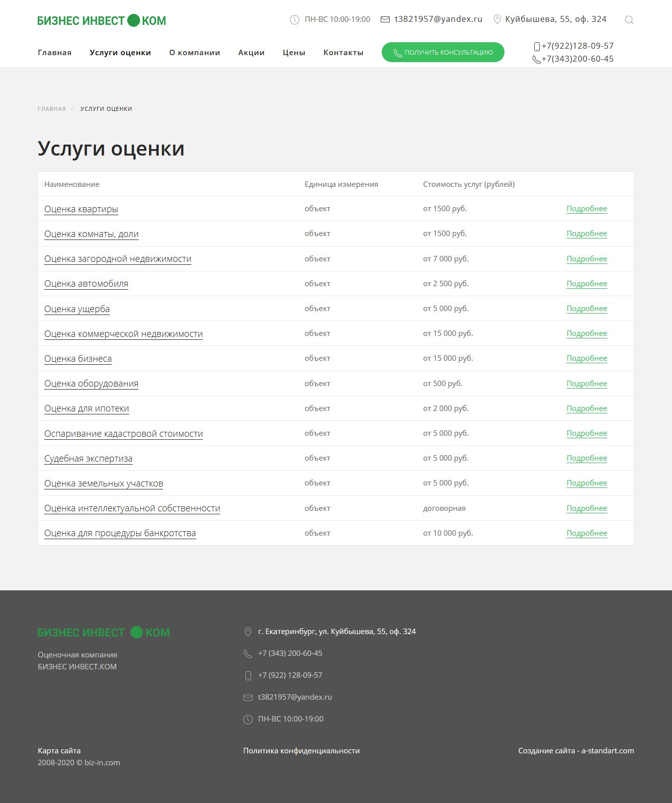
Task: Open Карта сайта footer link
Action: tap(59, 751)
